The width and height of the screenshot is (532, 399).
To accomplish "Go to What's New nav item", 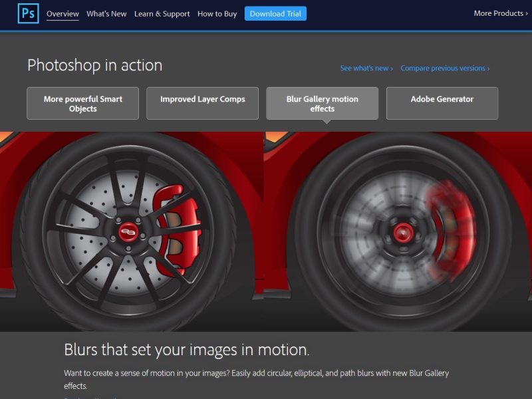I will tap(106, 14).
